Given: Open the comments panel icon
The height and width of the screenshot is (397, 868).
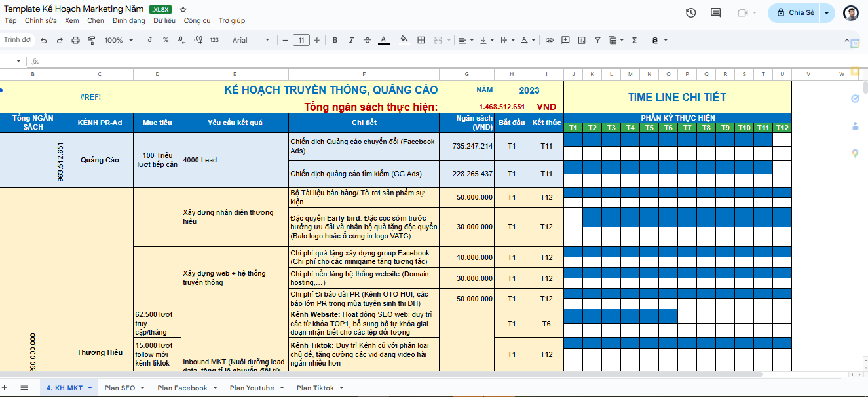Looking at the screenshot, I should [x=715, y=12].
